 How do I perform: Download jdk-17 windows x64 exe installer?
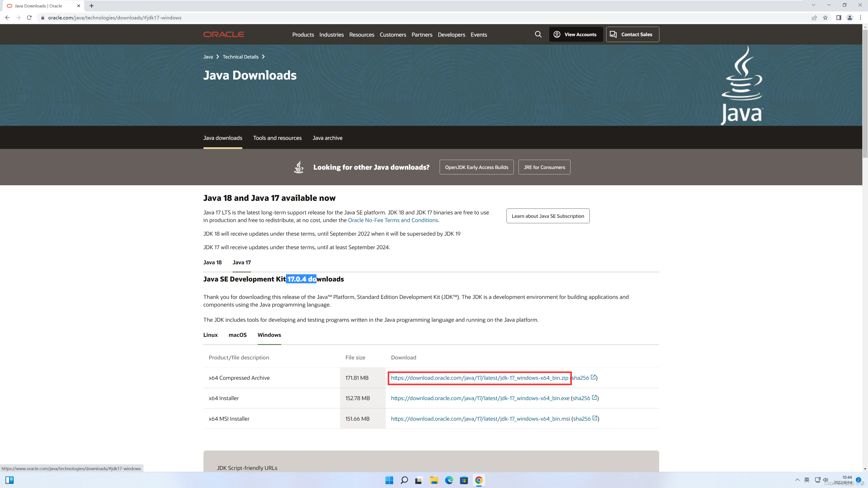click(480, 398)
